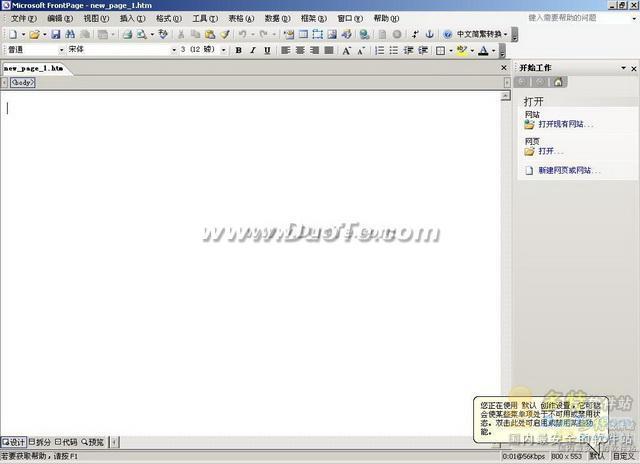Viewport: 640px width, 464px height.
Task: Click the 800 x 553 page size indicator
Action: tap(567, 456)
